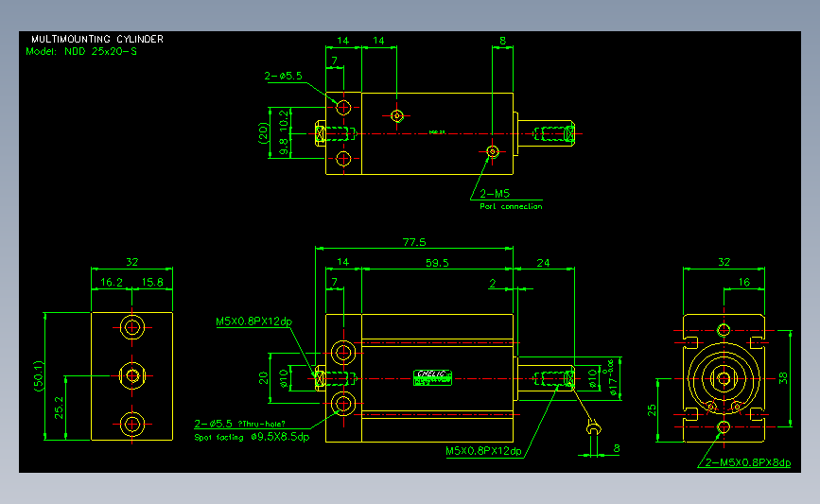
Task: Select the '2-ø5.5 ?Thru-hole?' callout
Action: pyautogui.click(x=239, y=424)
